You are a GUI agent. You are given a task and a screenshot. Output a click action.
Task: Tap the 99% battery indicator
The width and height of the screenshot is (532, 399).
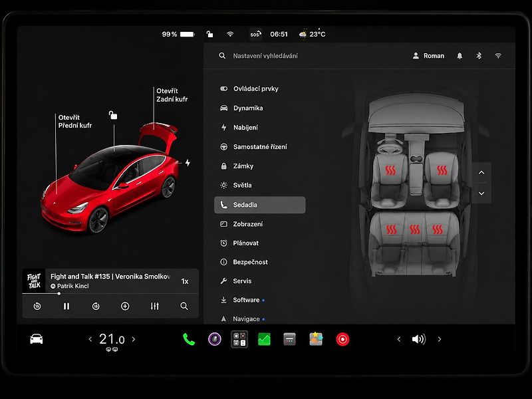click(178, 35)
